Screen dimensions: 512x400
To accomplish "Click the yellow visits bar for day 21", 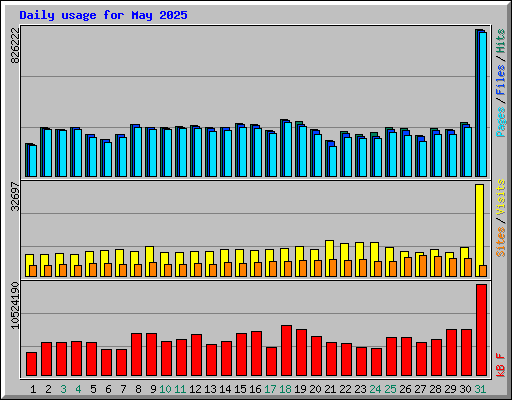I will pyautogui.click(x=329, y=258).
